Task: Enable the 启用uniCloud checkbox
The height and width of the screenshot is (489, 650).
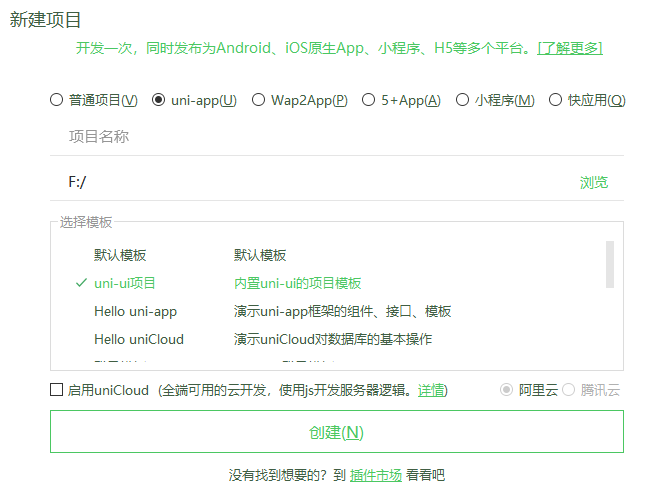Action: (x=56, y=390)
